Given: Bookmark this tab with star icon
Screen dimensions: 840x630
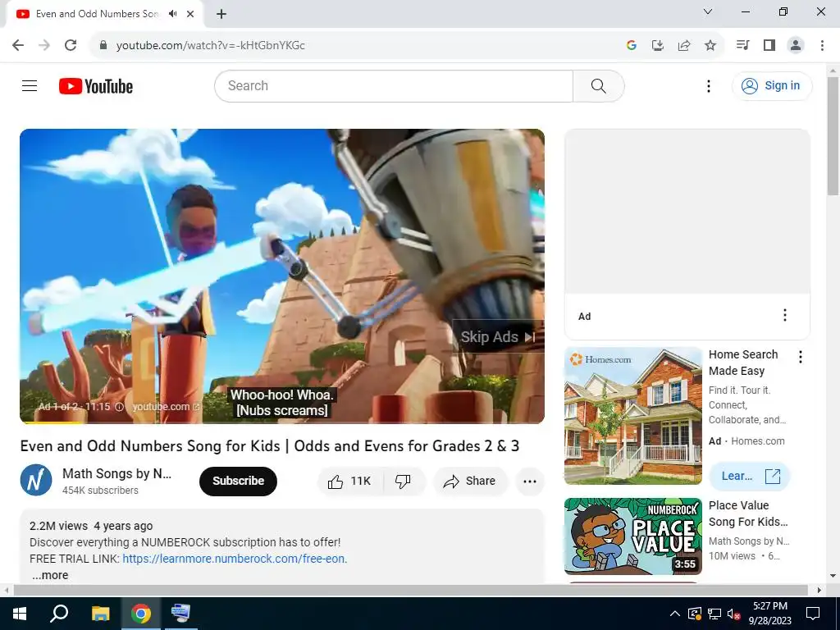Looking at the screenshot, I should pos(710,45).
